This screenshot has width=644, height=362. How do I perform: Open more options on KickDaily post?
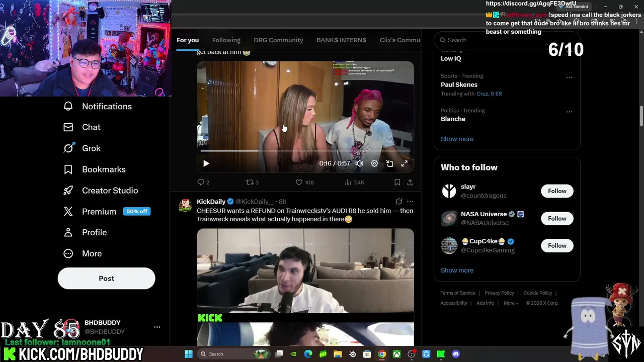pyautogui.click(x=410, y=202)
